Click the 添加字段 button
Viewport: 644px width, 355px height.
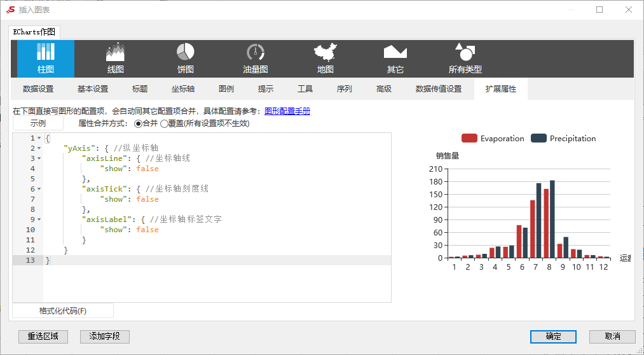pos(105,337)
